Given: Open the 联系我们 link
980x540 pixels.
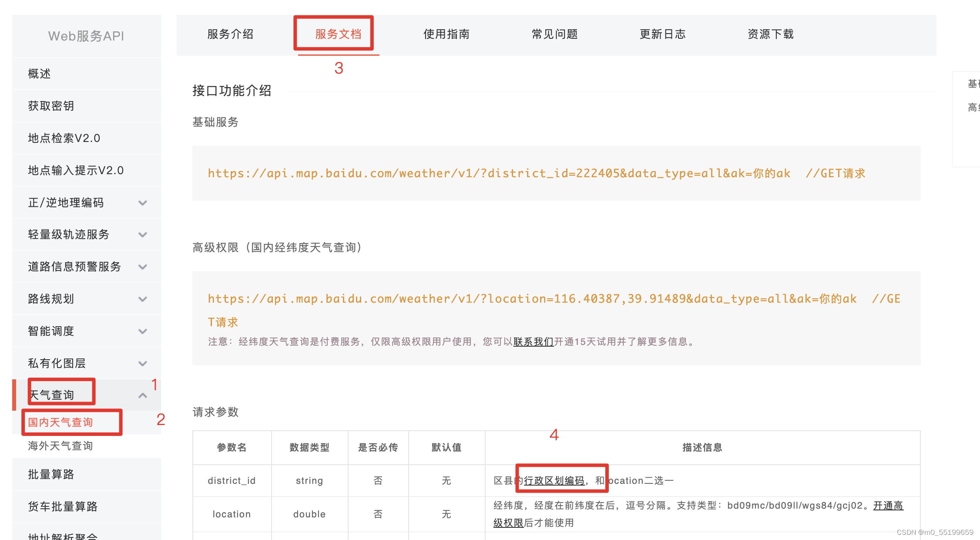Looking at the screenshot, I should tap(533, 342).
